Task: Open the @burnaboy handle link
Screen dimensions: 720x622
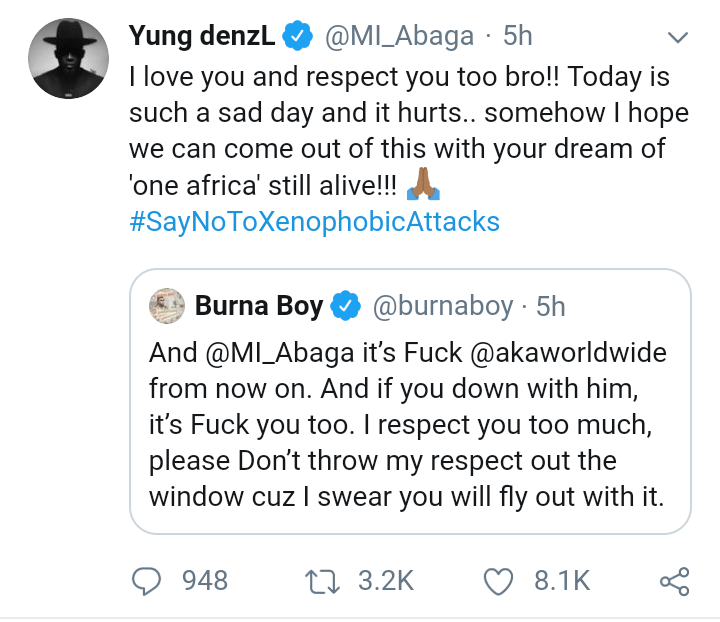Action: click(x=443, y=306)
